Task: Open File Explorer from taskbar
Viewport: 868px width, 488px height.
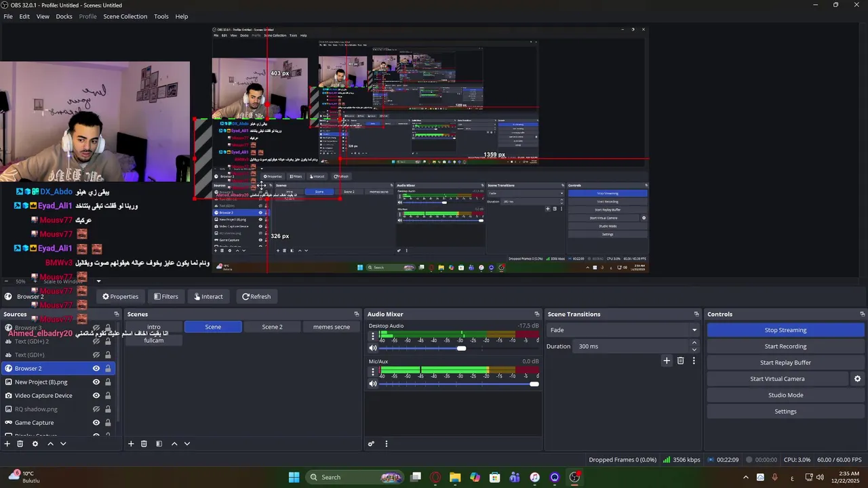Action: (455, 477)
